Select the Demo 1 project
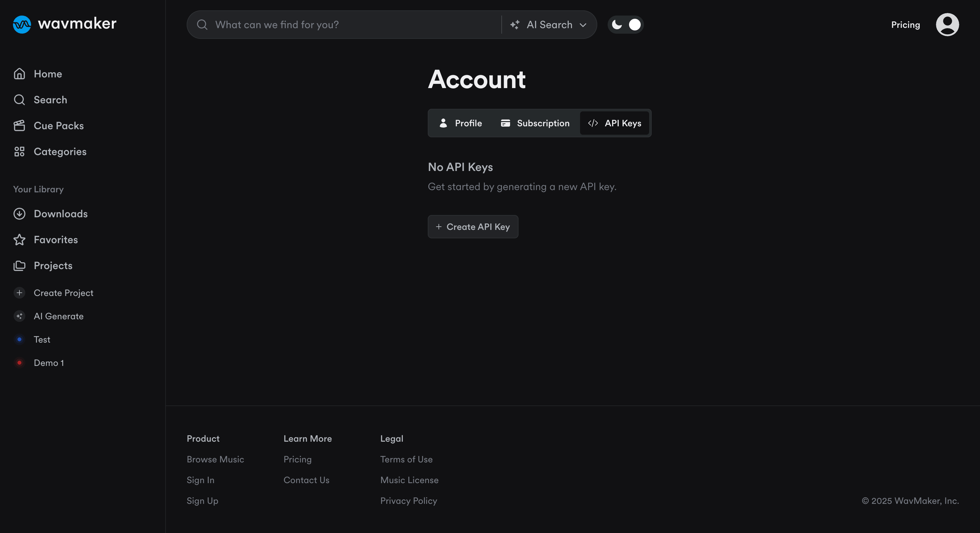Image resolution: width=980 pixels, height=533 pixels. [49, 363]
